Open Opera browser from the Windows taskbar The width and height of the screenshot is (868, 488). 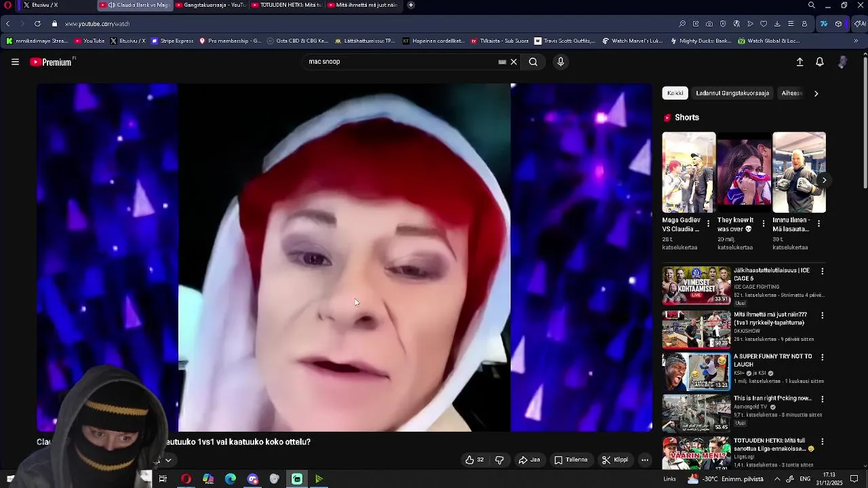186,479
